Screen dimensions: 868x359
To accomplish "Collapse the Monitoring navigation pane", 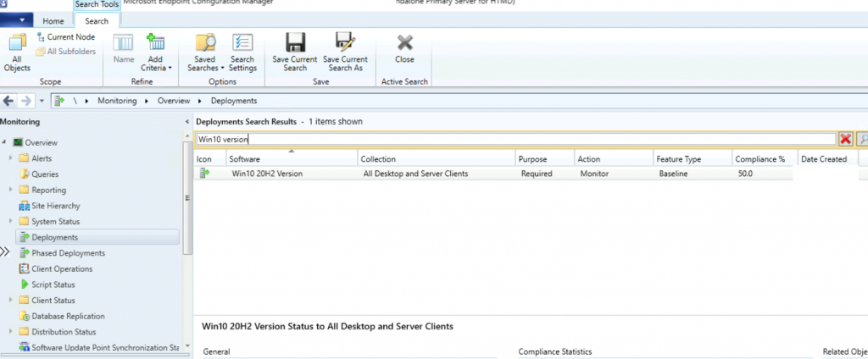I will tap(186, 122).
